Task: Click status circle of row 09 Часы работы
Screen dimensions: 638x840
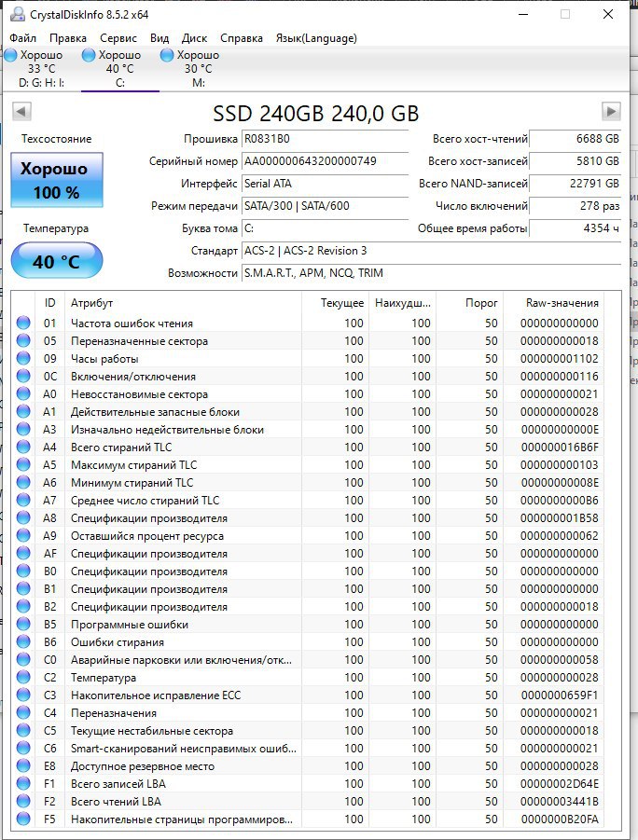Action: click(23, 358)
